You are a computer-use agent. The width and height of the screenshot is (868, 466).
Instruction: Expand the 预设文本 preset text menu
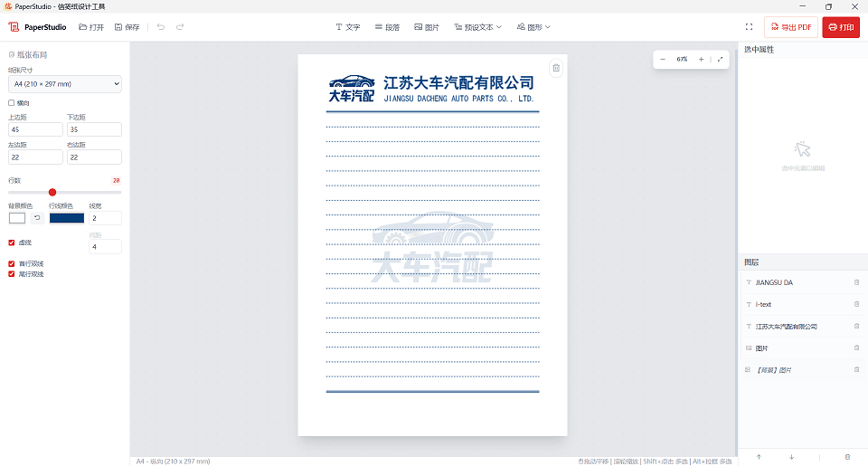click(477, 27)
